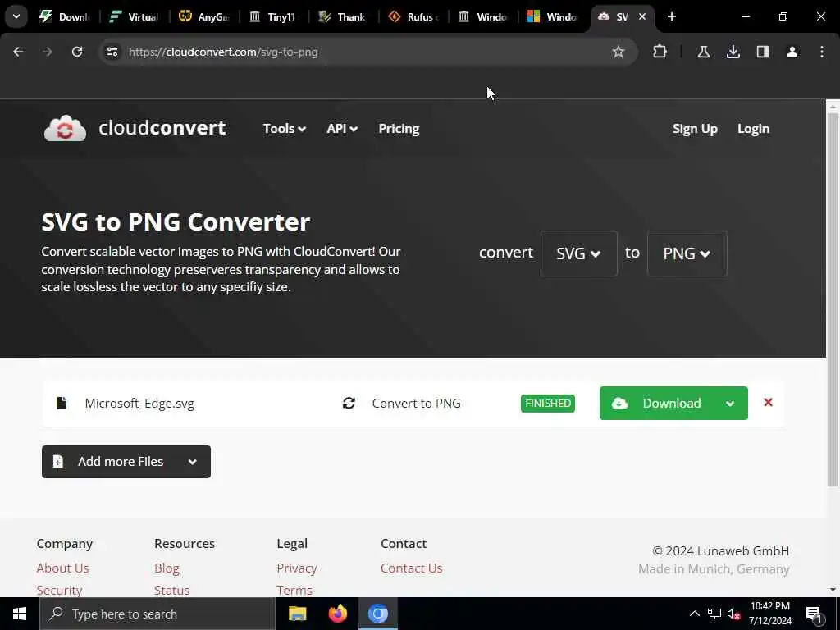Screen dimensions: 840x630
Task: Open Chrome Labs flask icon
Action: point(703,52)
